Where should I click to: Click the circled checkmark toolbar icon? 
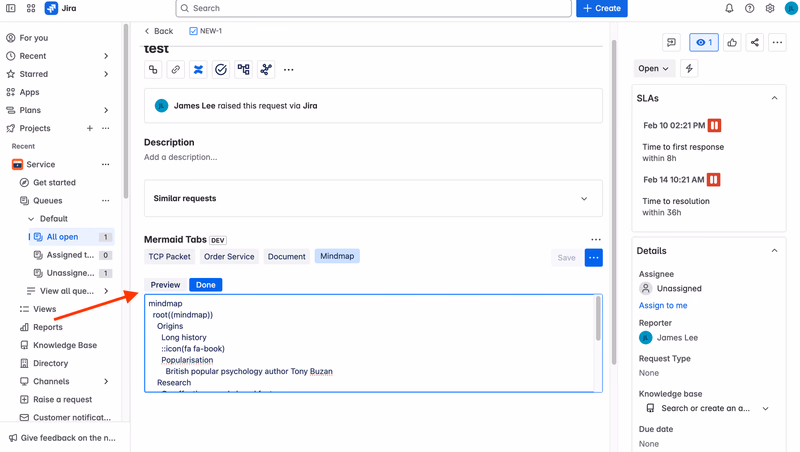point(220,69)
